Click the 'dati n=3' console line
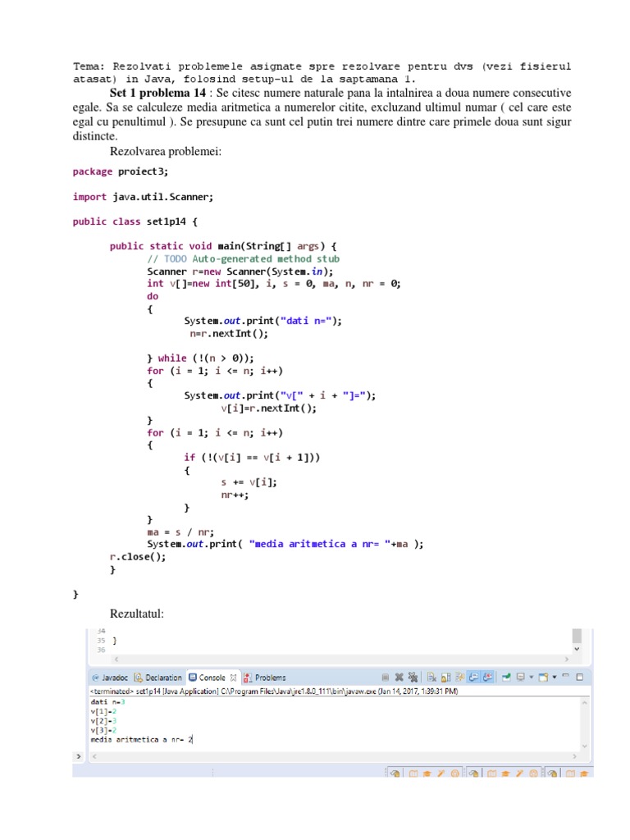Screen dimensions: 630x840 (107, 702)
